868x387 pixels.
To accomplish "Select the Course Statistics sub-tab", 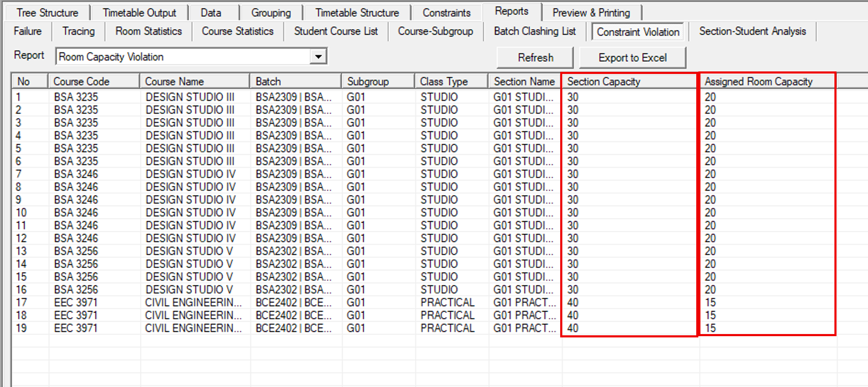I will click(x=238, y=31).
